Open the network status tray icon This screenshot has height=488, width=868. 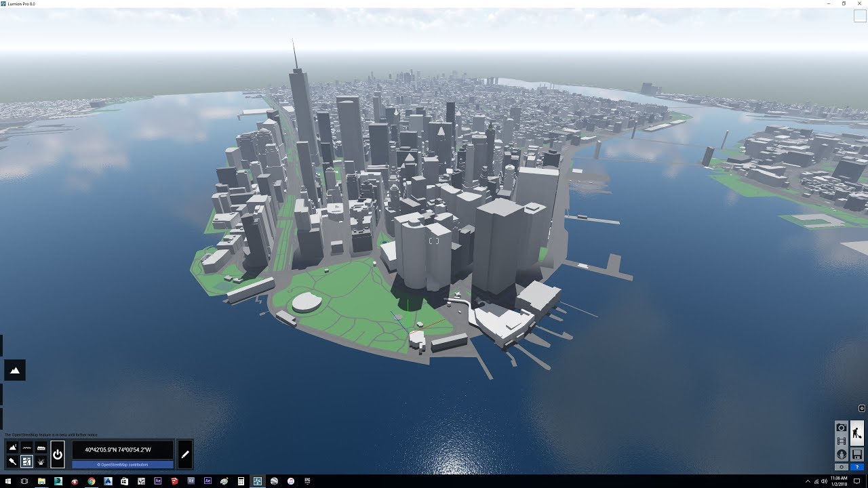click(x=816, y=481)
